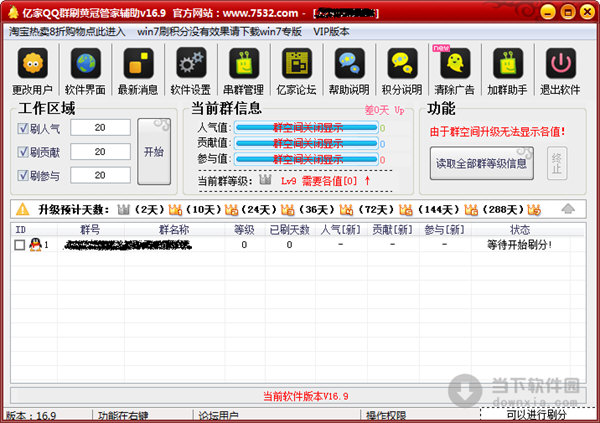Click the gold crown after (288天)

pyautogui.click(x=534, y=209)
